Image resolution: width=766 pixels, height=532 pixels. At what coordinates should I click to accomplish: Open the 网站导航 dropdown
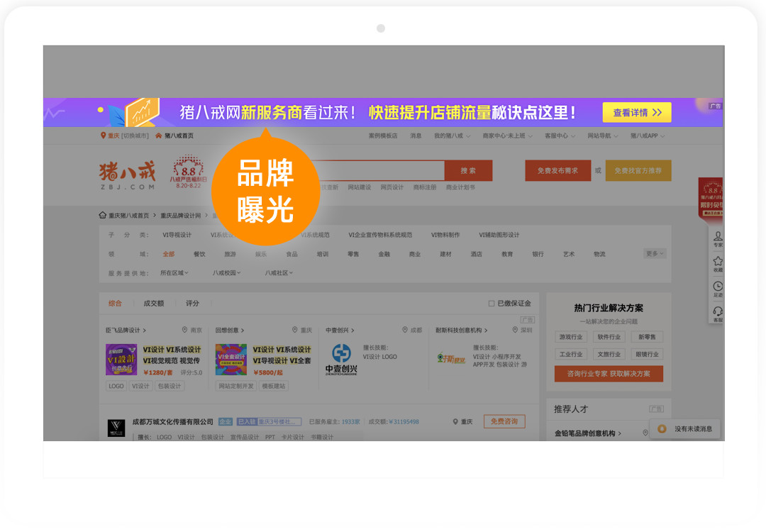(x=602, y=135)
